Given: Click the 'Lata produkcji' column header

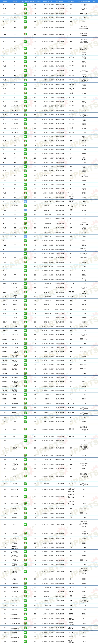Looking at the screenshot, I should (x=47, y=1).
